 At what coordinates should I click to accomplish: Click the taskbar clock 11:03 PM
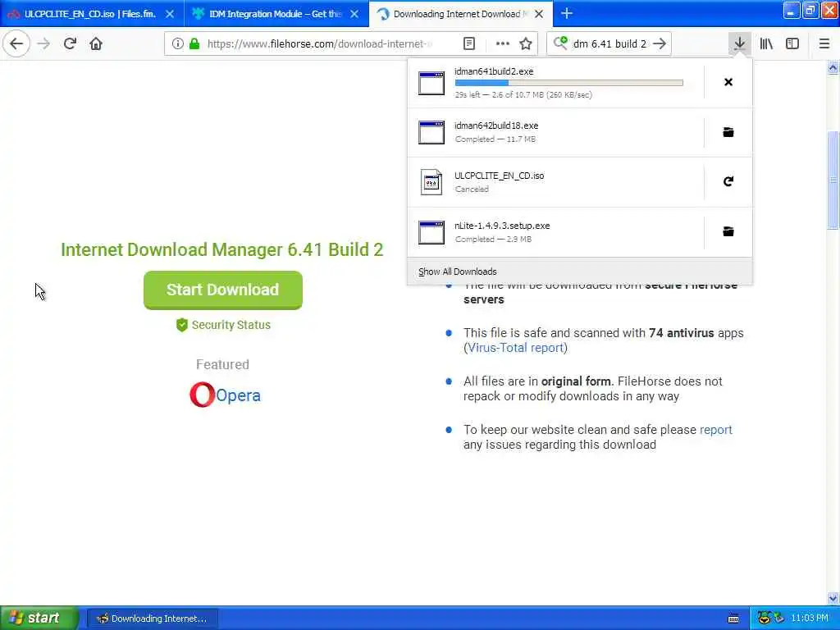tap(810, 619)
